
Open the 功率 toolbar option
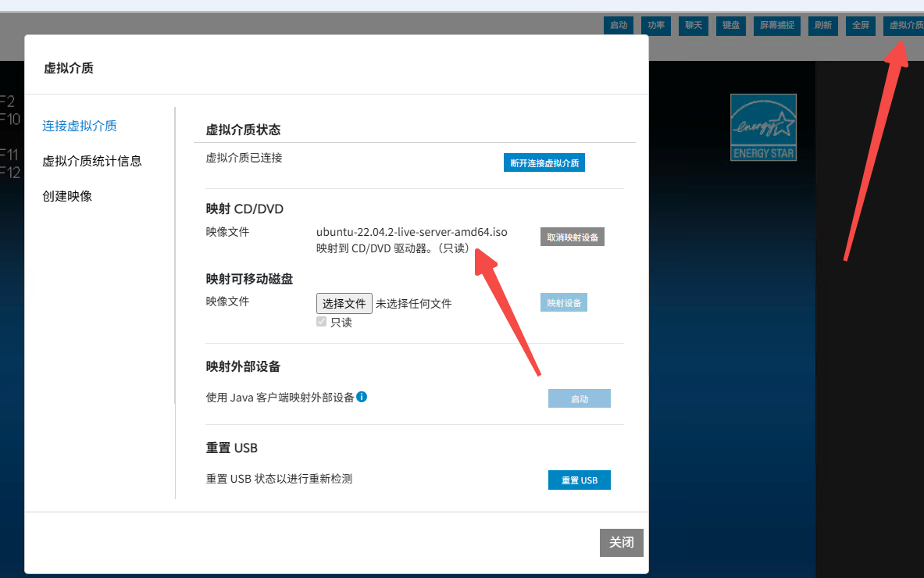tap(656, 25)
